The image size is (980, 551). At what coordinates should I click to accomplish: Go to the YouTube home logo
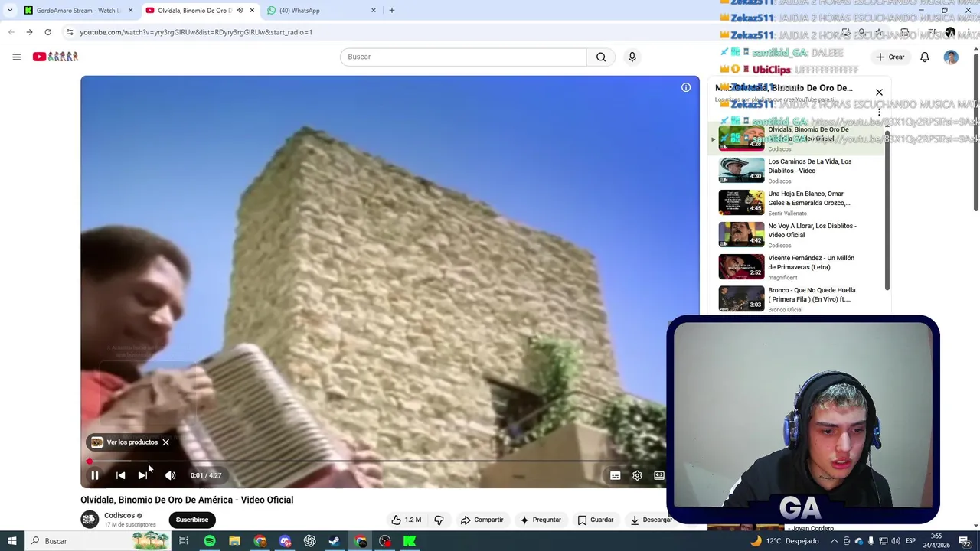click(x=55, y=57)
